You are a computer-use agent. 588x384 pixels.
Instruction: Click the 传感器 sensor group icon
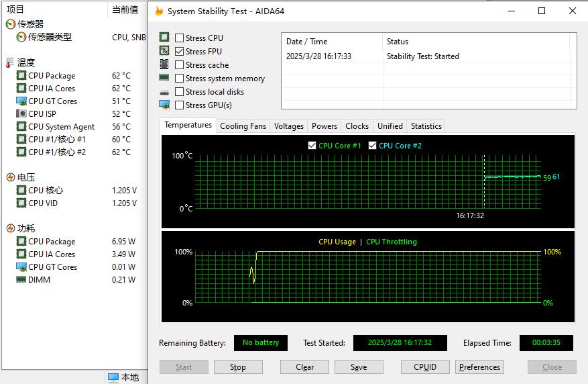(x=11, y=24)
